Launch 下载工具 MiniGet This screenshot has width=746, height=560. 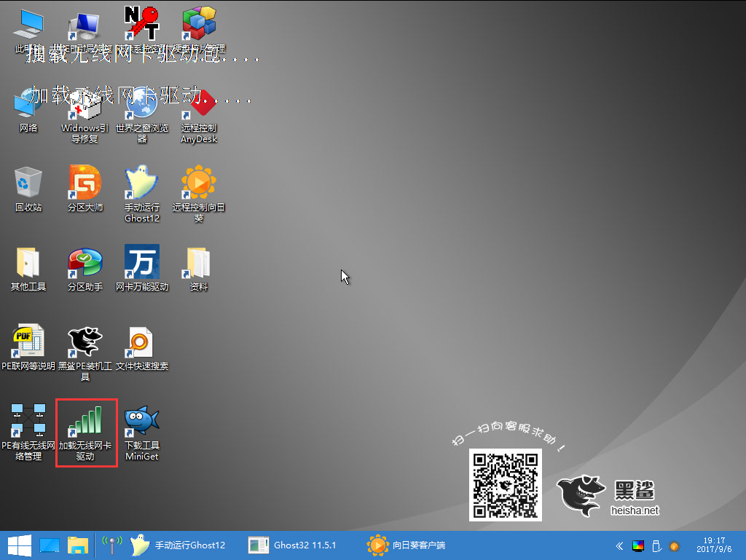(141, 422)
